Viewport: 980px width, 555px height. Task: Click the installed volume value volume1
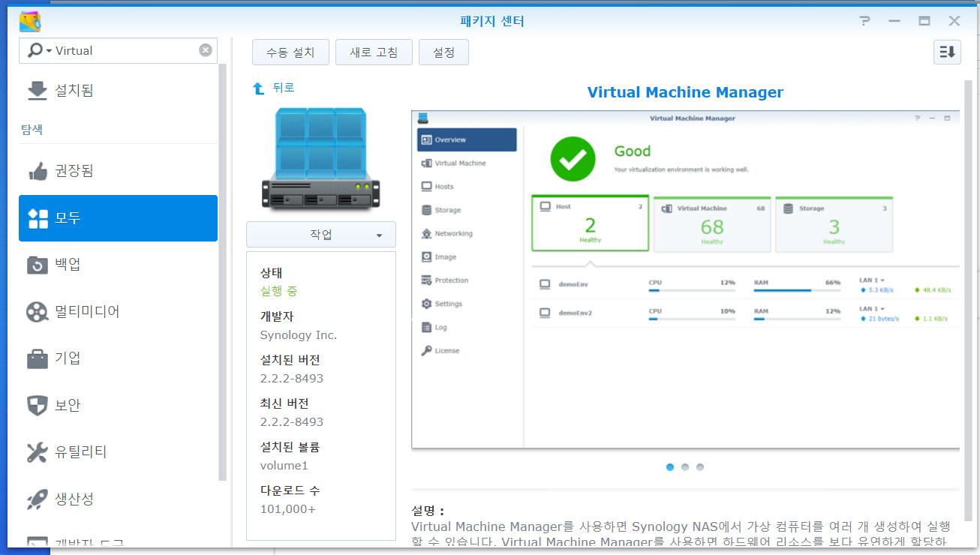click(x=284, y=466)
